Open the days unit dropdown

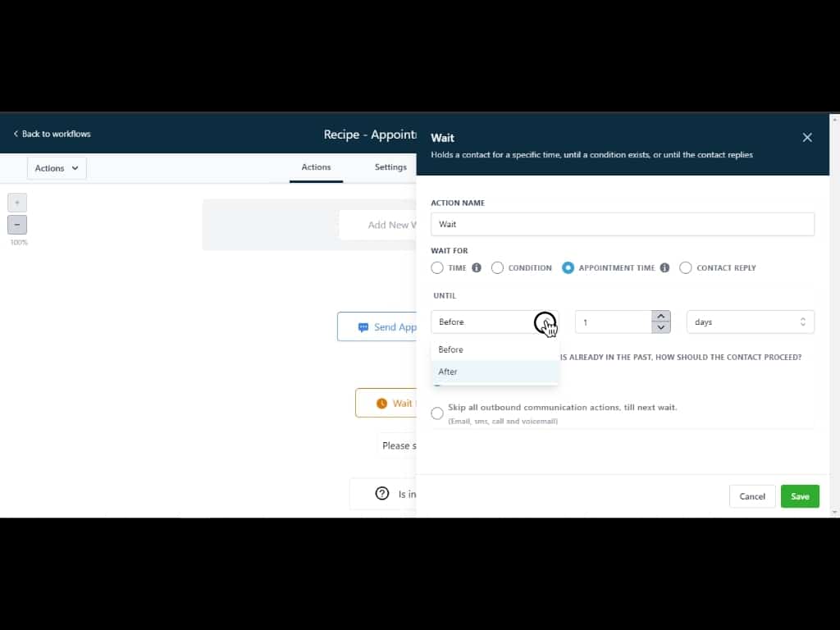click(750, 322)
